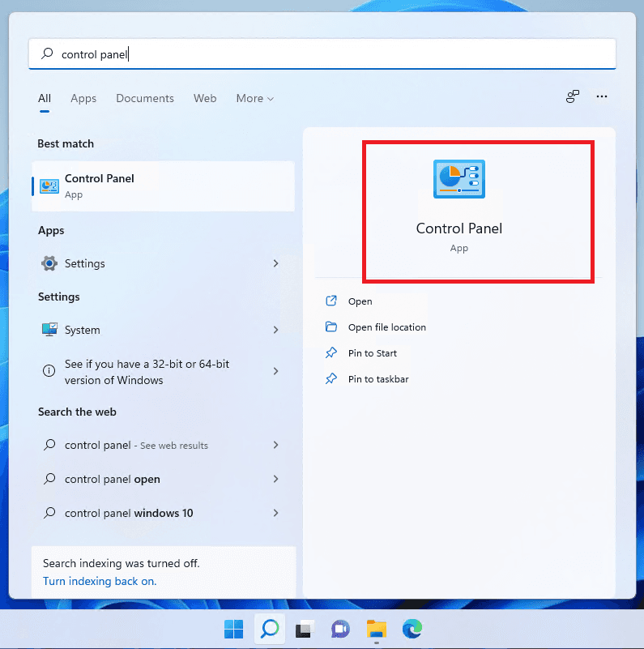This screenshot has width=644, height=649.
Task: Expand 'control panel - See web results' chevron
Action: click(275, 445)
